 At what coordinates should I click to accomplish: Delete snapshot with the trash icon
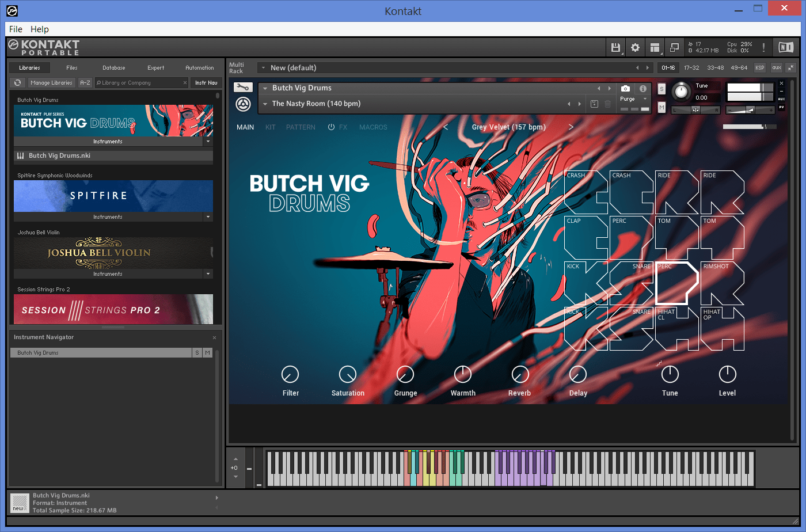(x=607, y=104)
